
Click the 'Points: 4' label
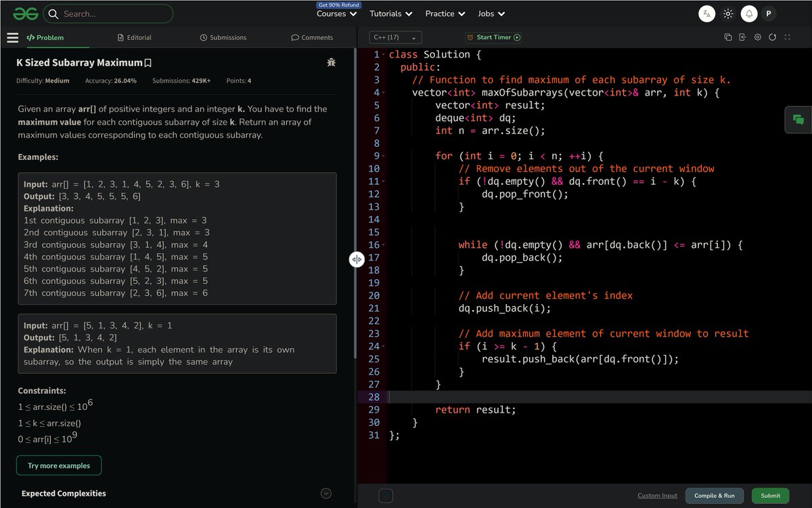[x=239, y=81]
